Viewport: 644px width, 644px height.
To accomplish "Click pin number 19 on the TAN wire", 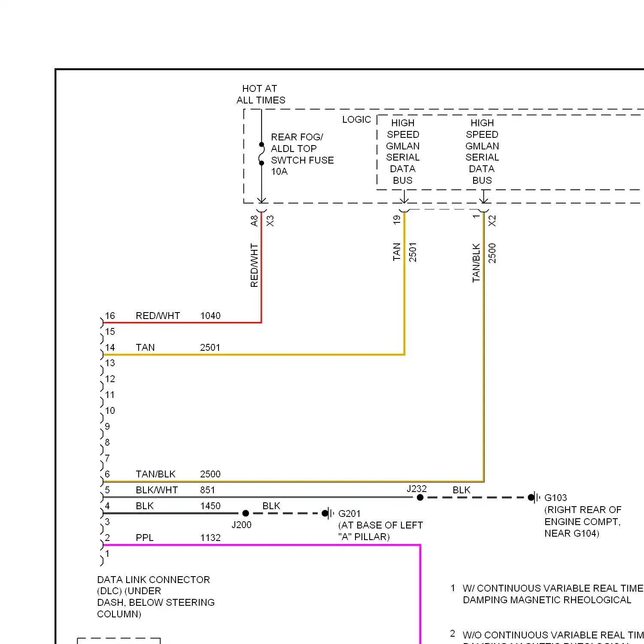I will tap(397, 220).
